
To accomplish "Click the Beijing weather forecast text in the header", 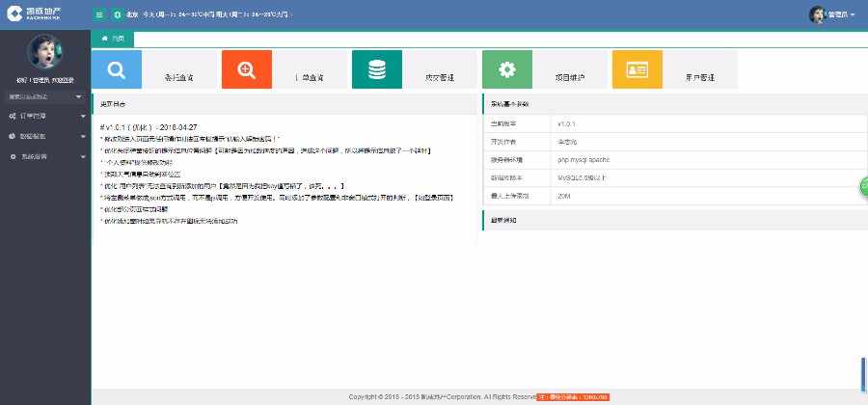I will 207,14.
